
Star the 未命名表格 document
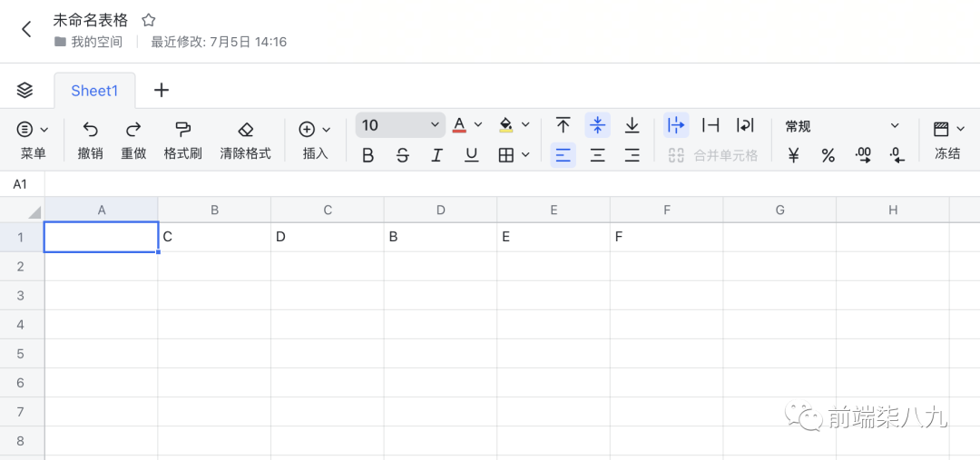pos(148,20)
